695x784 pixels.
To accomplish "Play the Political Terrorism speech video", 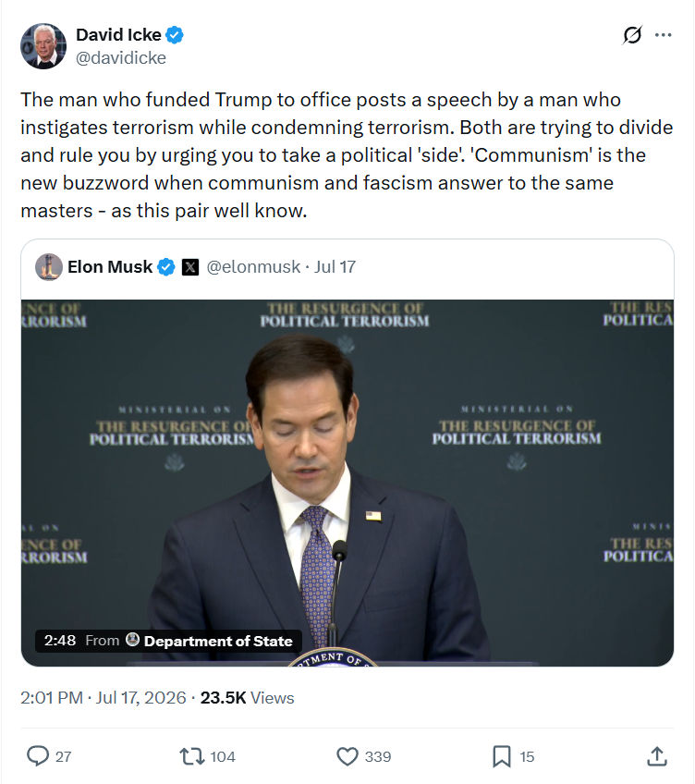I will click(347, 483).
